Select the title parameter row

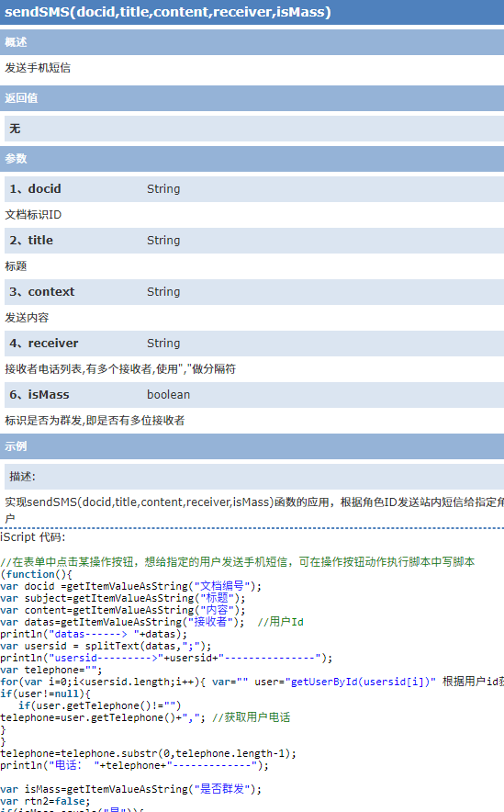tap(254, 241)
